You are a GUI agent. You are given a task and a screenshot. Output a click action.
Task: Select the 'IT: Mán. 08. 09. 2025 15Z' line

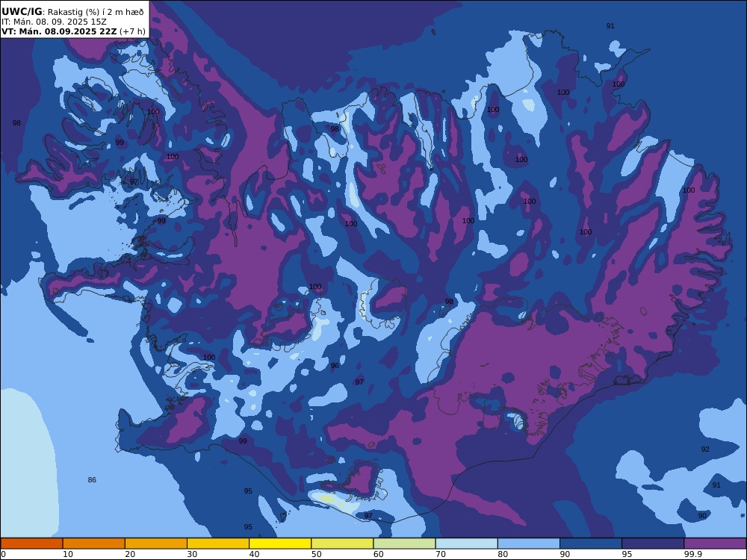click(54, 22)
